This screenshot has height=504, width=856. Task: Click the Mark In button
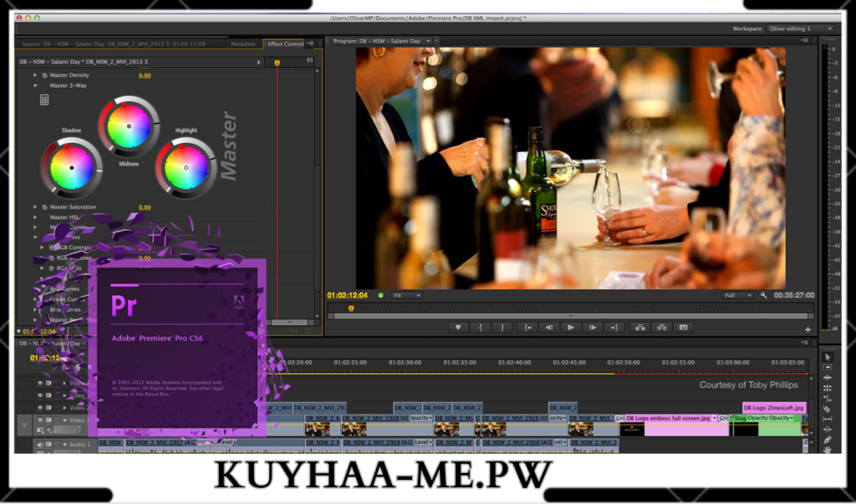pos(480,328)
